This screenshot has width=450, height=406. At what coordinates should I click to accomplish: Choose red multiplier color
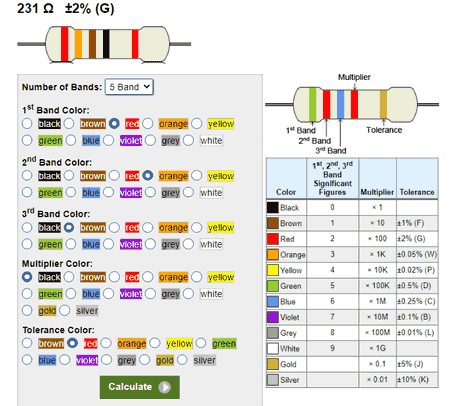114,277
